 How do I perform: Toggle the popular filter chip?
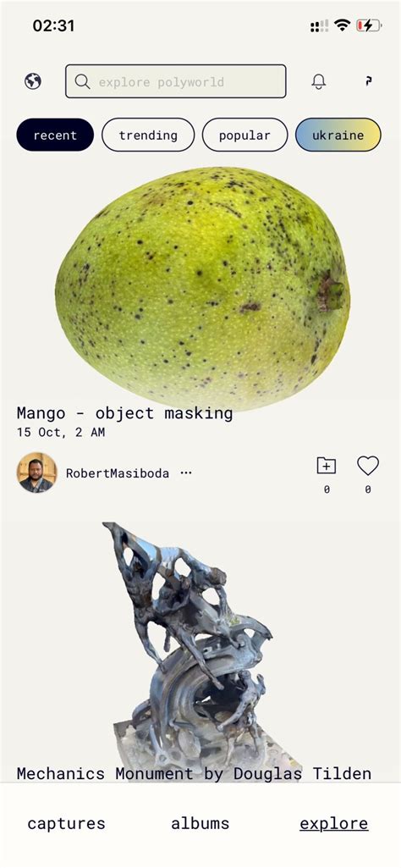click(245, 135)
